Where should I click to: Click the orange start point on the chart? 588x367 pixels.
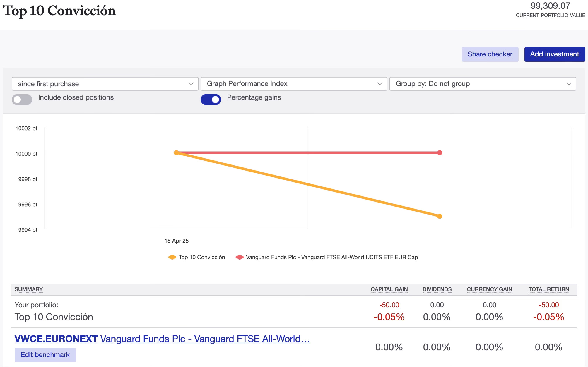[176, 153]
